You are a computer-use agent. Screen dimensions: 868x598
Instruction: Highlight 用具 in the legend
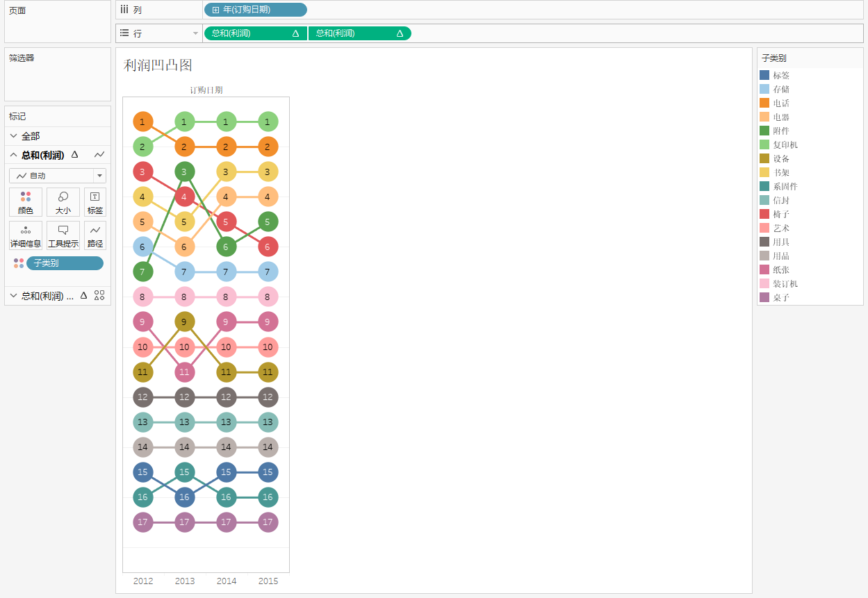click(781, 242)
